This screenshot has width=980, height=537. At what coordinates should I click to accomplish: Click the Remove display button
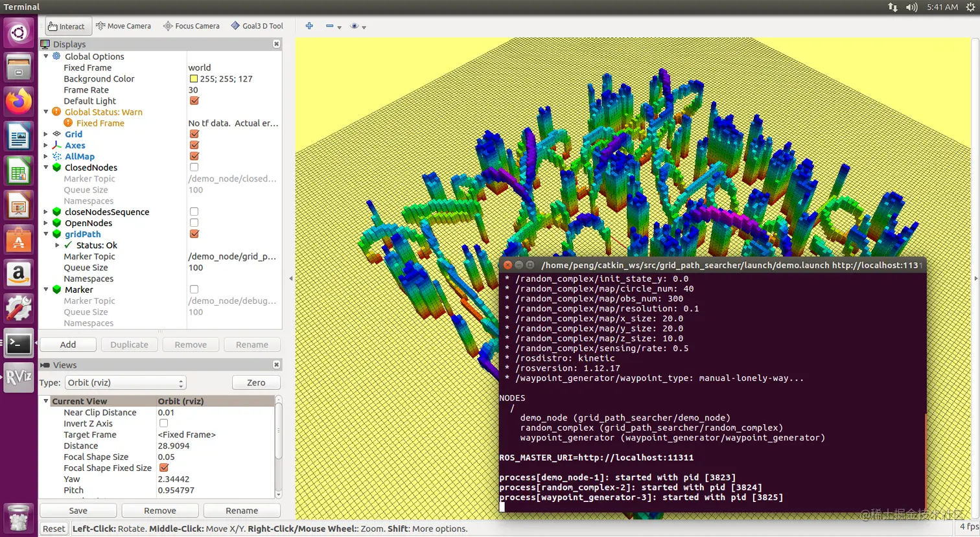point(191,345)
